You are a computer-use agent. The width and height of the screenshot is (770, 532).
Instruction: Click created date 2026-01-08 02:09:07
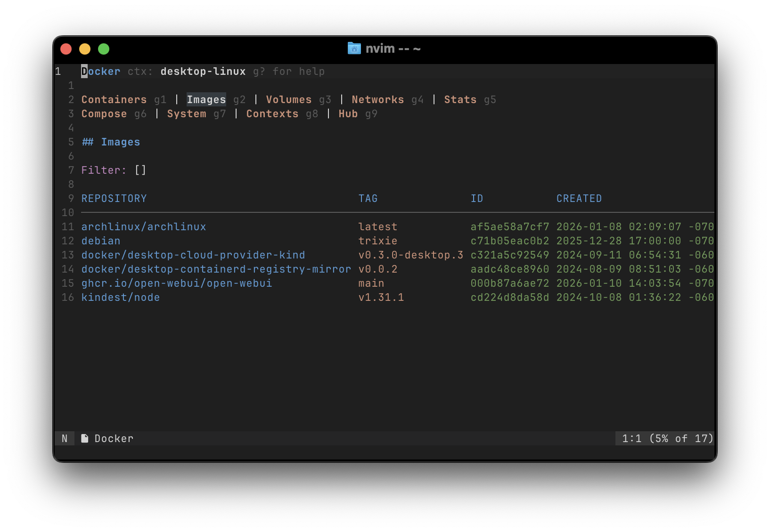point(619,227)
